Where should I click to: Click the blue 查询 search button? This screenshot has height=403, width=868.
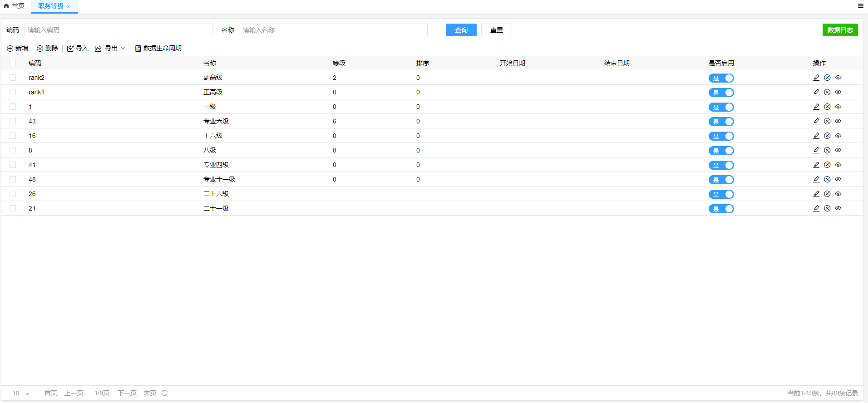point(461,30)
